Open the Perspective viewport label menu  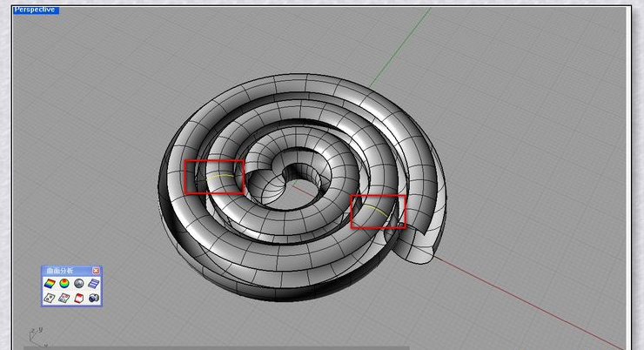(35, 10)
